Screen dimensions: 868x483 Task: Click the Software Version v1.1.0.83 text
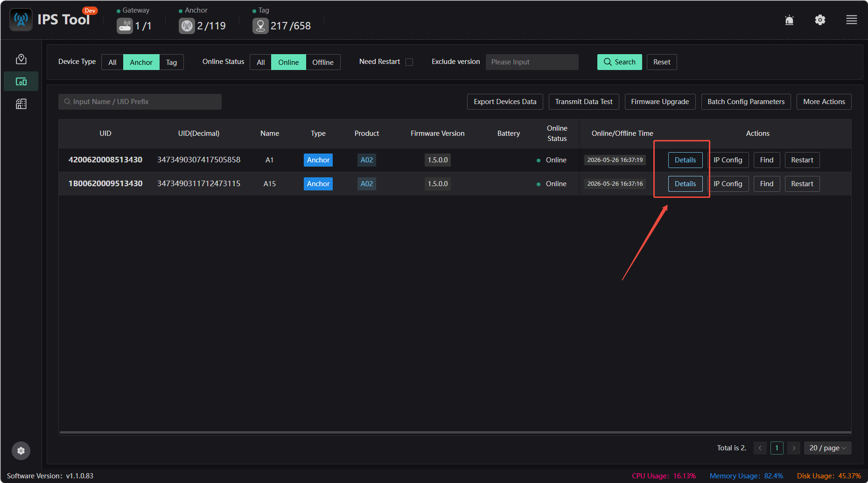point(50,476)
